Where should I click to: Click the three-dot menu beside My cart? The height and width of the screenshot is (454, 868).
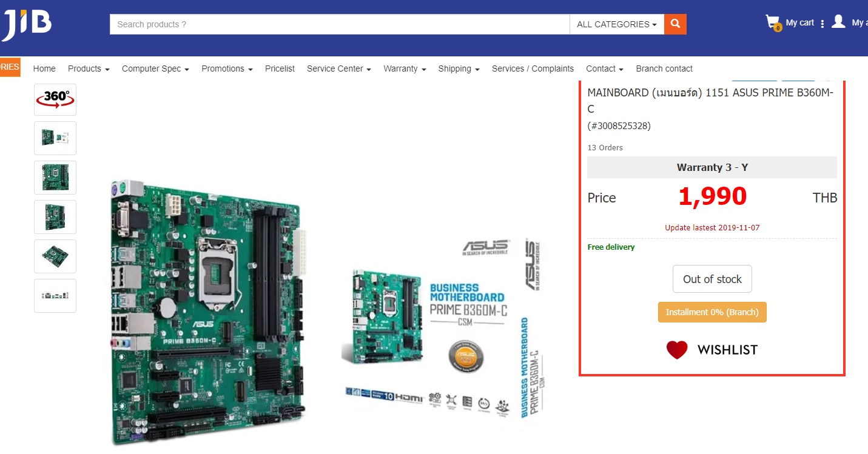[823, 24]
